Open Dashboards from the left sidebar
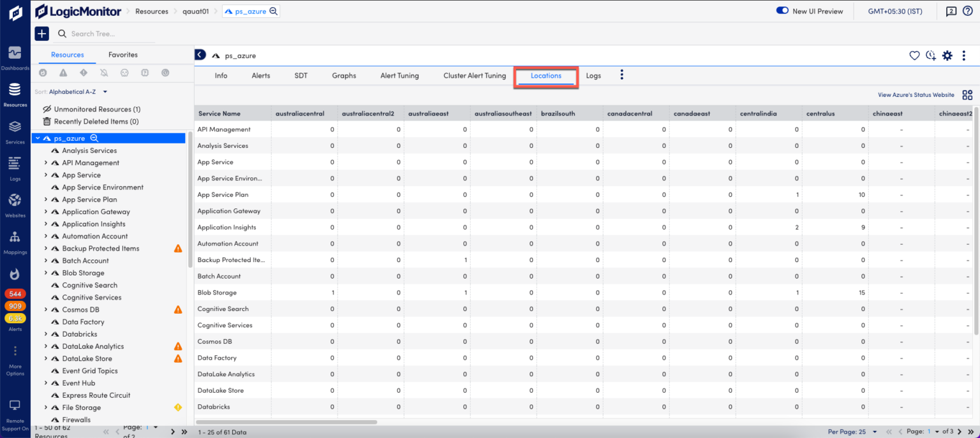The image size is (980, 438). [15, 57]
